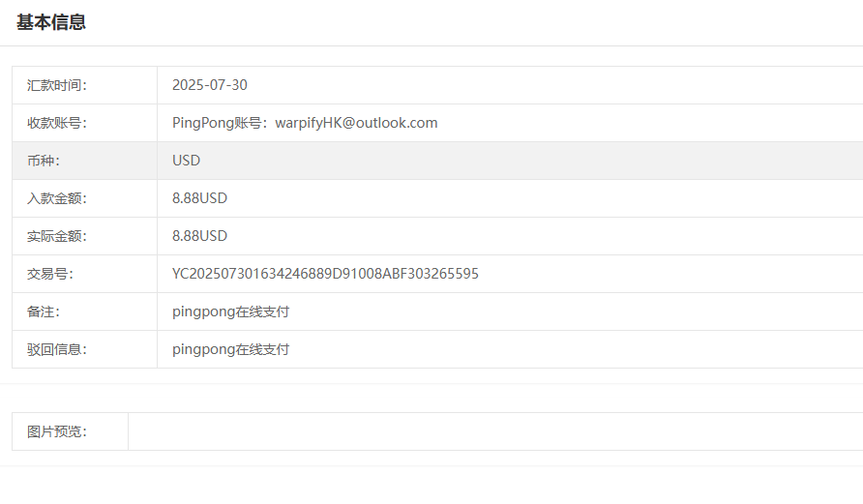Select the date value 2025-07-30
The height and width of the screenshot is (504, 863).
tap(210, 85)
